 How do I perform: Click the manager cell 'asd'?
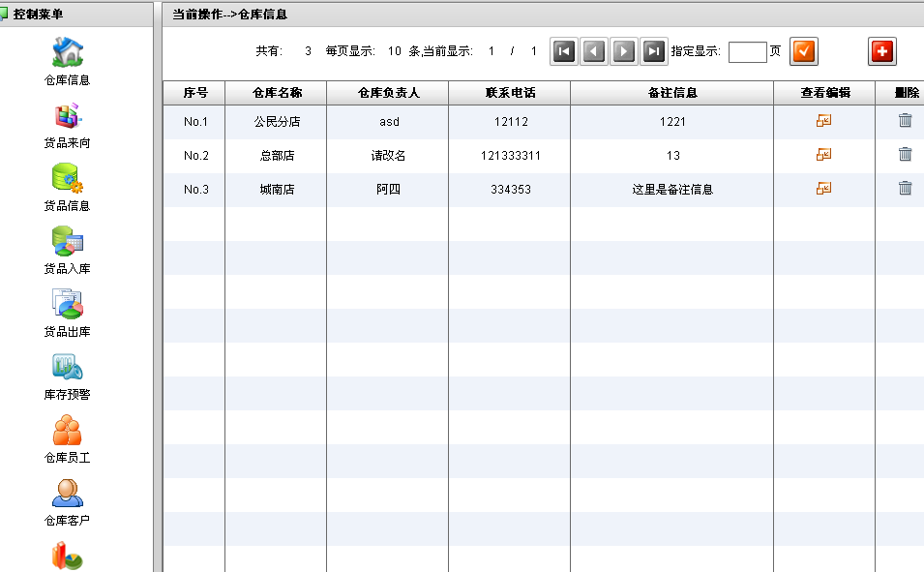(389, 122)
